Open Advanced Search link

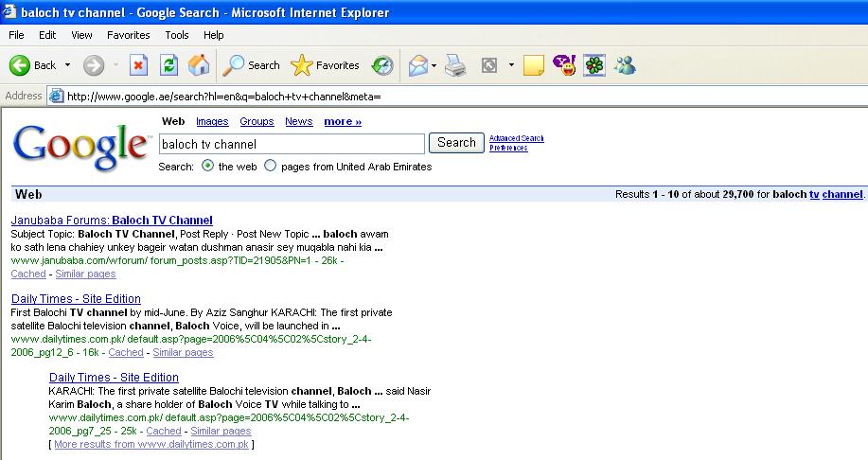point(517,138)
